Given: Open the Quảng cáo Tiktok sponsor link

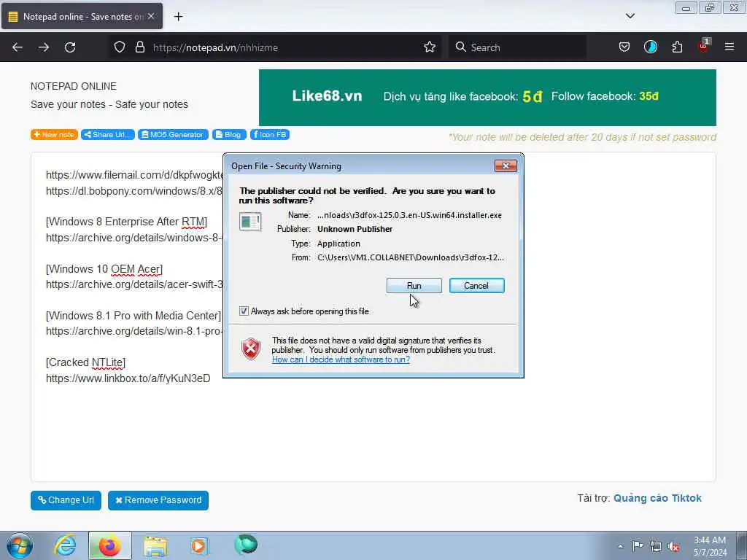Looking at the screenshot, I should click(x=657, y=498).
